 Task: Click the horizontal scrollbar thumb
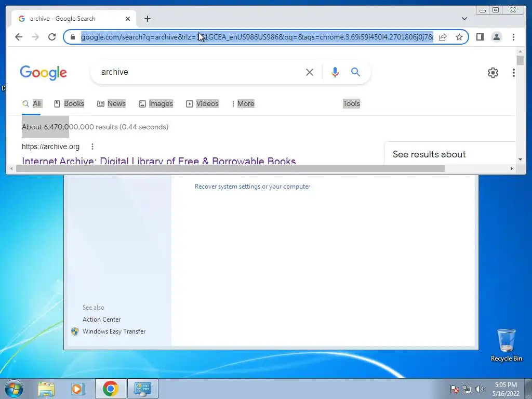click(230, 169)
